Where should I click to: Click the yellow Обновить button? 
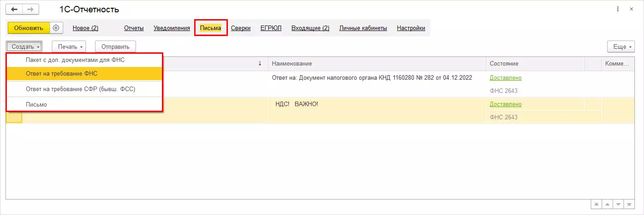[x=29, y=28]
